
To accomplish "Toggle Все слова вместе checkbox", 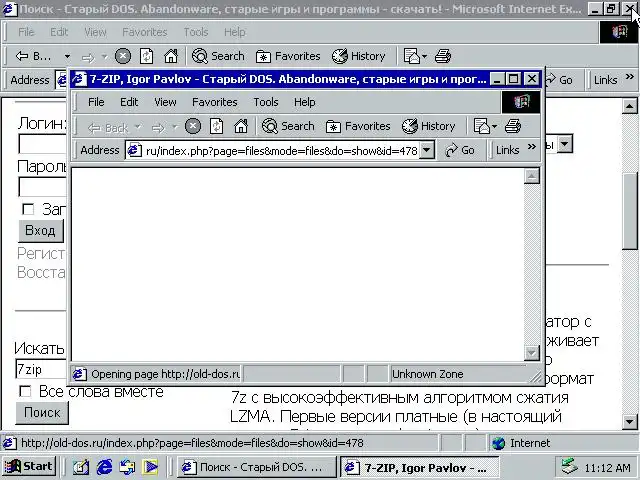I will [25, 391].
